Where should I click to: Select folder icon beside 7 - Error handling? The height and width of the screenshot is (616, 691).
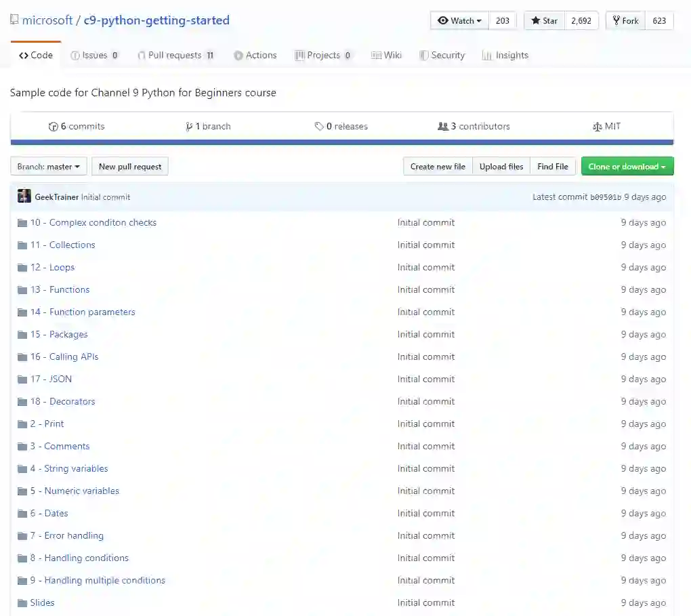pos(22,536)
